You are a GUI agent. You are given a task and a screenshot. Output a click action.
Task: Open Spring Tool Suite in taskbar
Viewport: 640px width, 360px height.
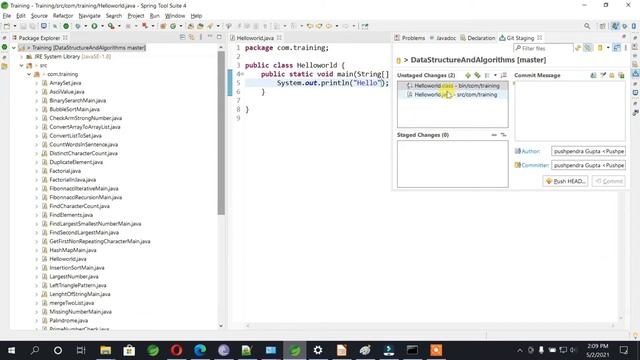[295, 350]
